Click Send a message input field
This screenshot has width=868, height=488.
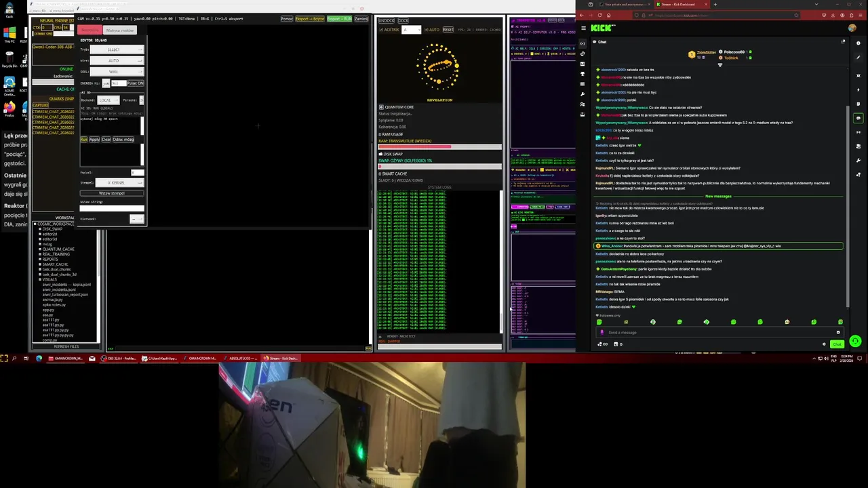click(720, 332)
